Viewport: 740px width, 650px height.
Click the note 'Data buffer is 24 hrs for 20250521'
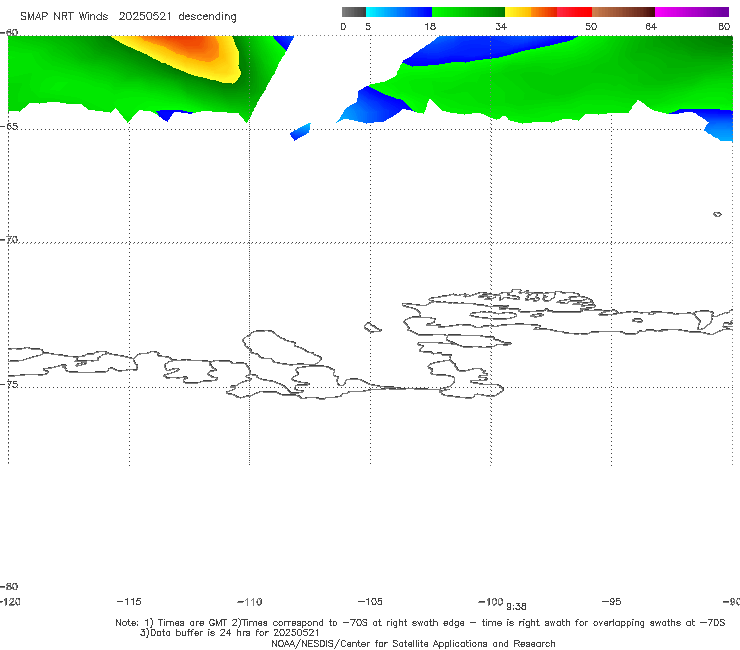[x=230, y=633]
